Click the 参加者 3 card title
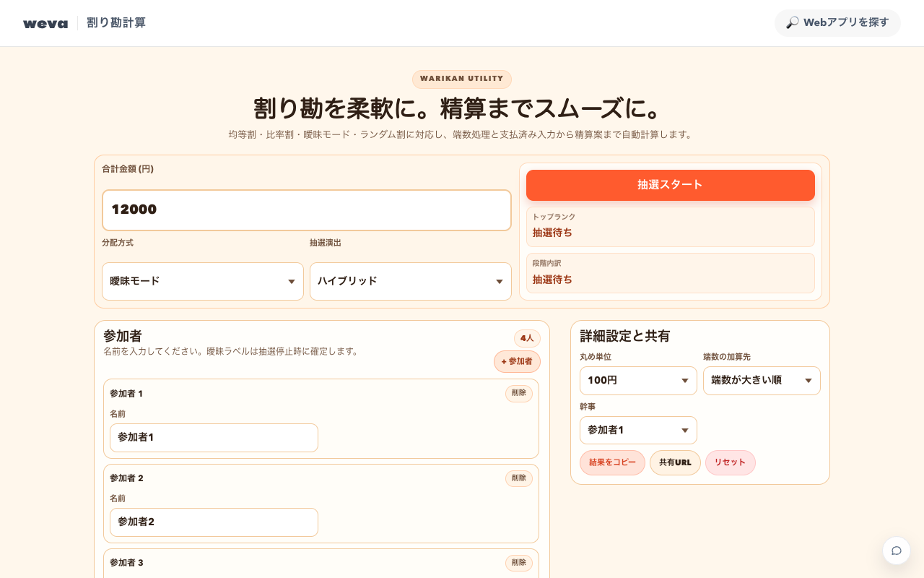This screenshot has height=578, width=924. click(126, 563)
